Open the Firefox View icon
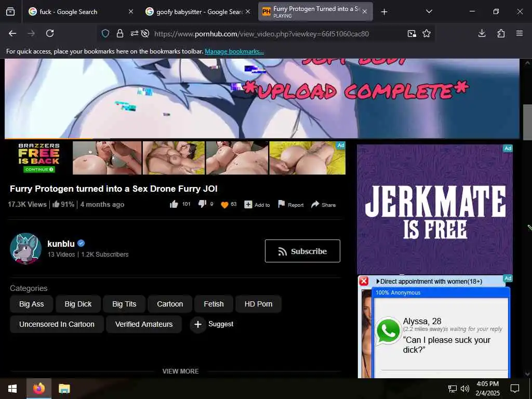The height and width of the screenshot is (399, 532). pyautogui.click(x=10, y=11)
